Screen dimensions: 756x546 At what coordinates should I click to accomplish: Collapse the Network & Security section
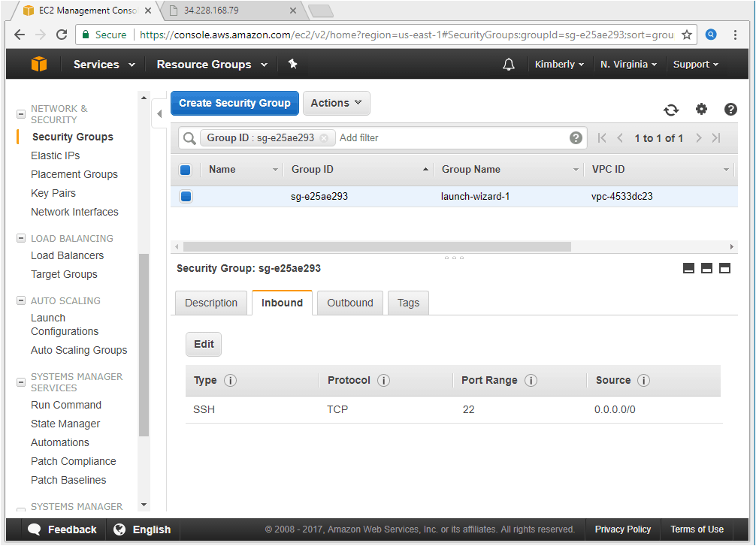pos(21,114)
